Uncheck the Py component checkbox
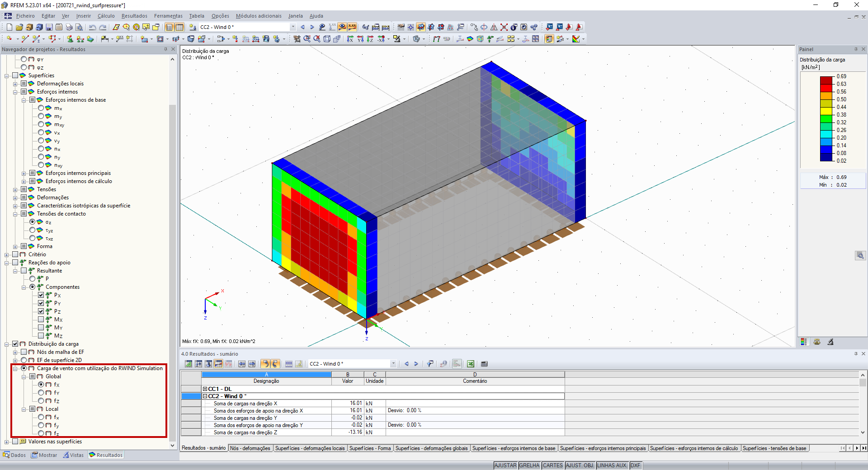The image size is (868, 470). coord(41,303)
